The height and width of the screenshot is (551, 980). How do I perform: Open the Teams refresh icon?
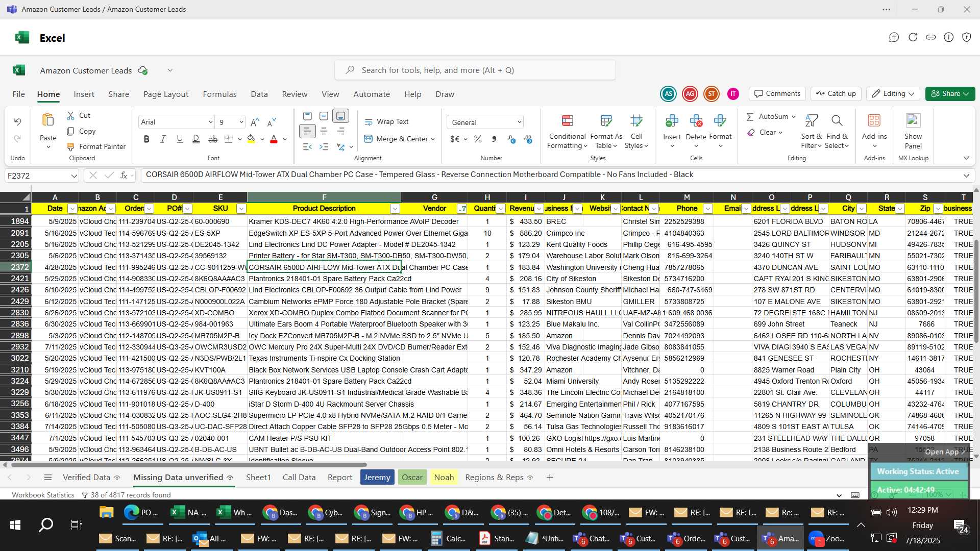913,37
